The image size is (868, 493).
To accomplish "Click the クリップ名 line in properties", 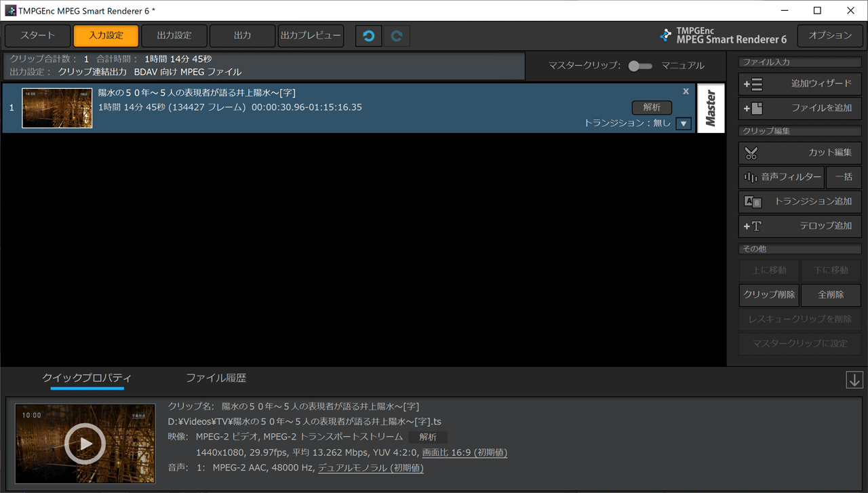I will click(x=294, y=407).
